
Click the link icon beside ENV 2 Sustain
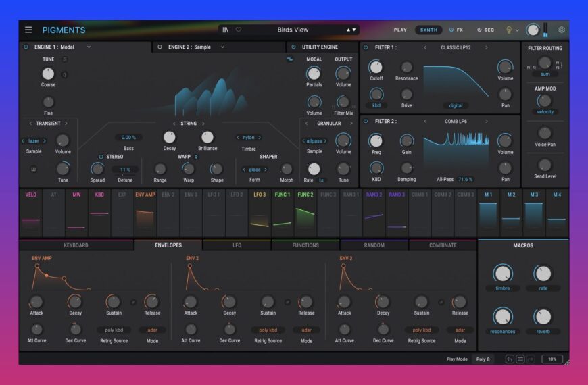(287, 302)
